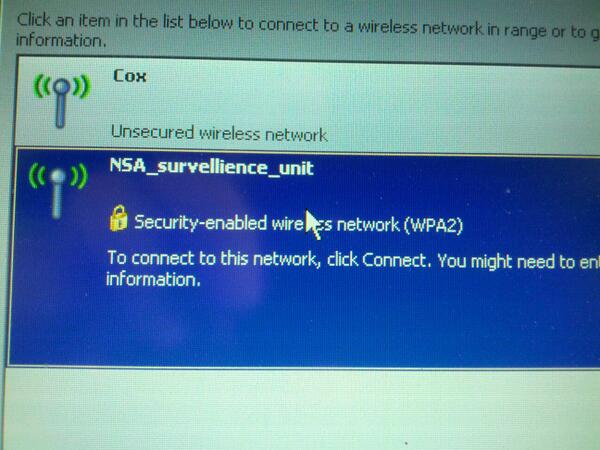The image size is (600, 450).
Task: Click the "To connect to this network" text
Action: point(212,258)
